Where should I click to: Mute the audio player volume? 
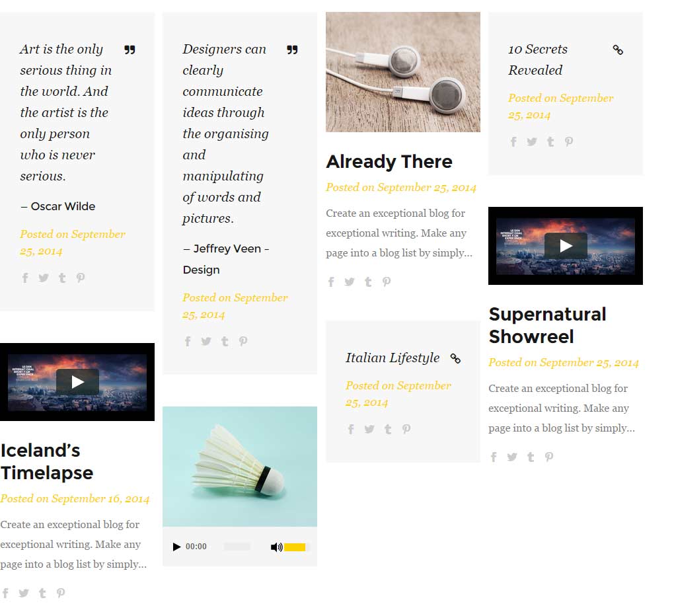[276, 547]
